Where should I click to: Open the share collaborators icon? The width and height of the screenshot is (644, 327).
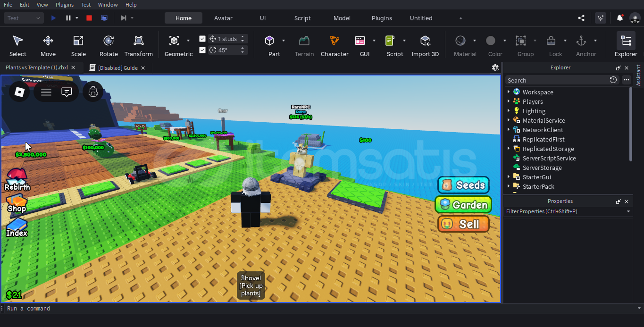(x=581, y=18)
